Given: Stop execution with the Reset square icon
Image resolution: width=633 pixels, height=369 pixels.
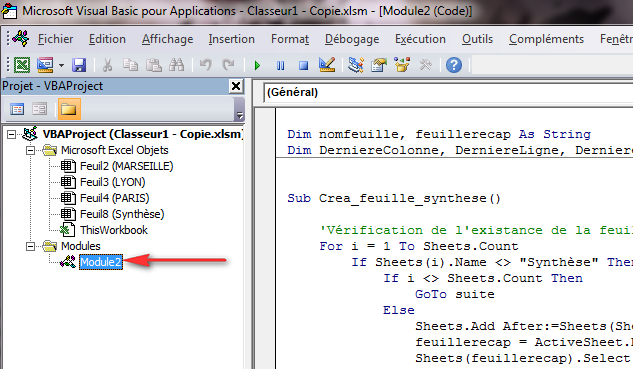Looking at the screenshot, I should click(x=304, y=65).
